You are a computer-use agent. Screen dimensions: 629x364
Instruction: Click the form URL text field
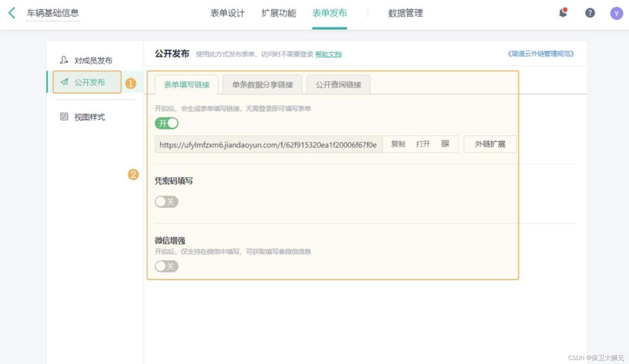point(268,145)
